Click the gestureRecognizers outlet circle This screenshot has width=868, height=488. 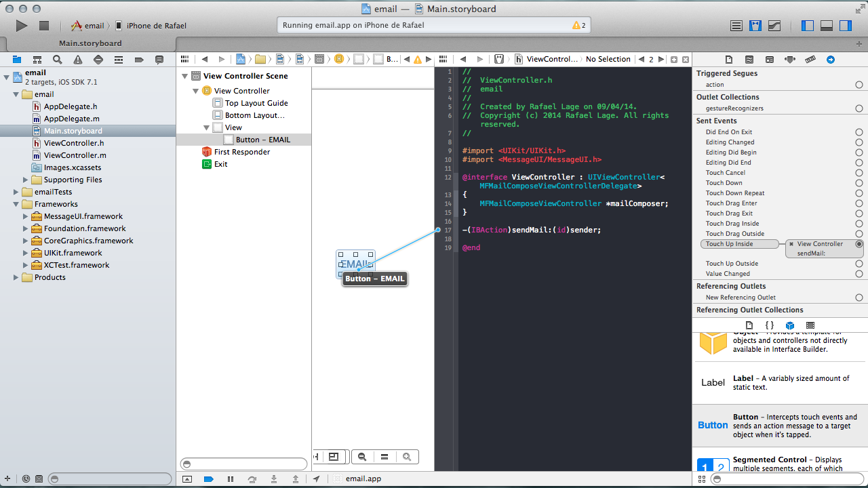tap(859, 108)
